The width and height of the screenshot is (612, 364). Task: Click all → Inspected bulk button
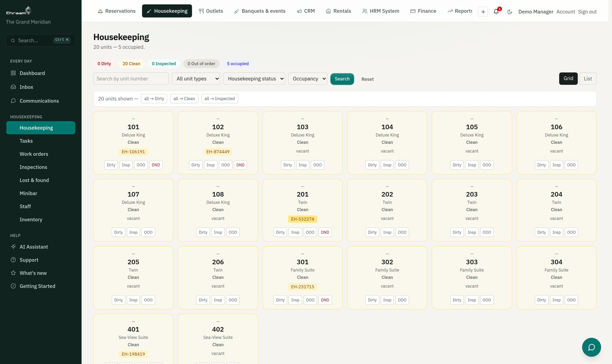coord(219,99)
